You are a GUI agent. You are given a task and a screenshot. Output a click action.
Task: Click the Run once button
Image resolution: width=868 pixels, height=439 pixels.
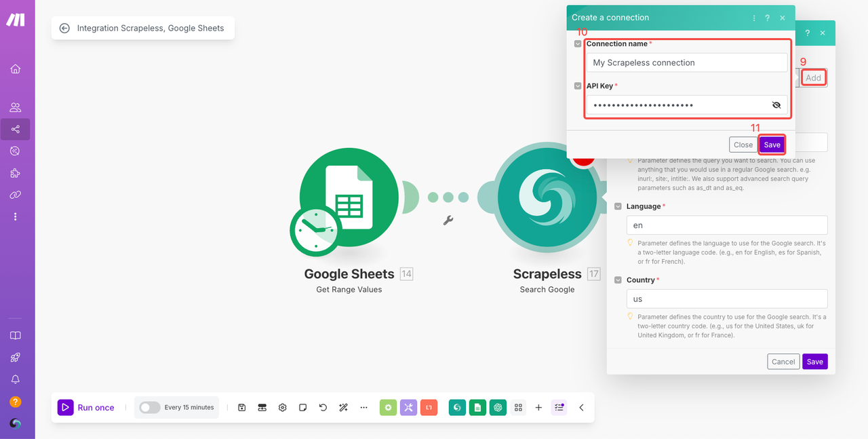point(86,408)
